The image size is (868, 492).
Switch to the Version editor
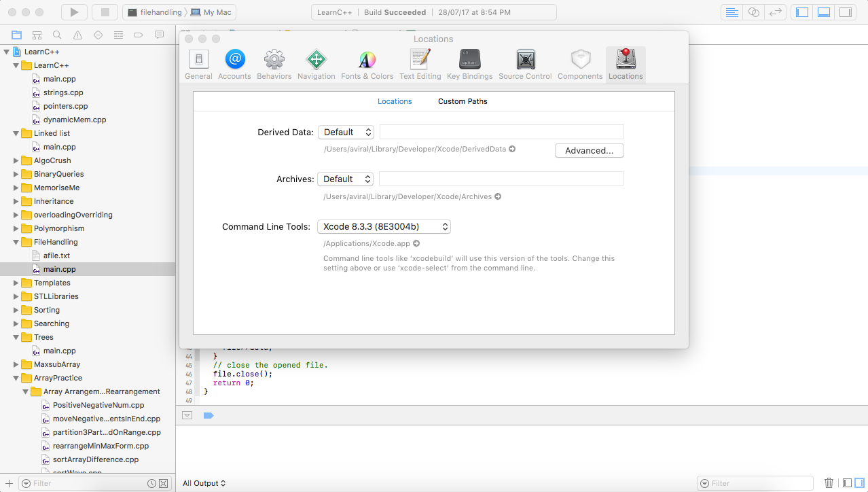click(x=774, y=12)
